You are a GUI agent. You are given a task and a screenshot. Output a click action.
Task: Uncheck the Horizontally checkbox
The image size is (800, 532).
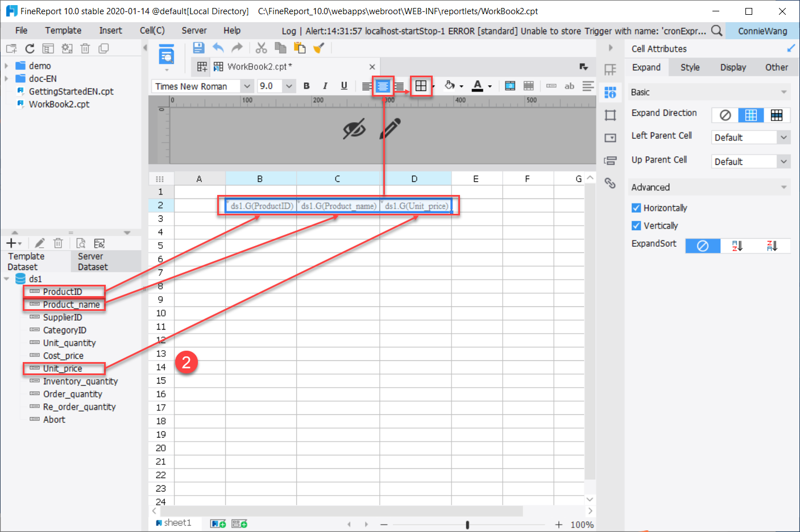pos(637,208)
